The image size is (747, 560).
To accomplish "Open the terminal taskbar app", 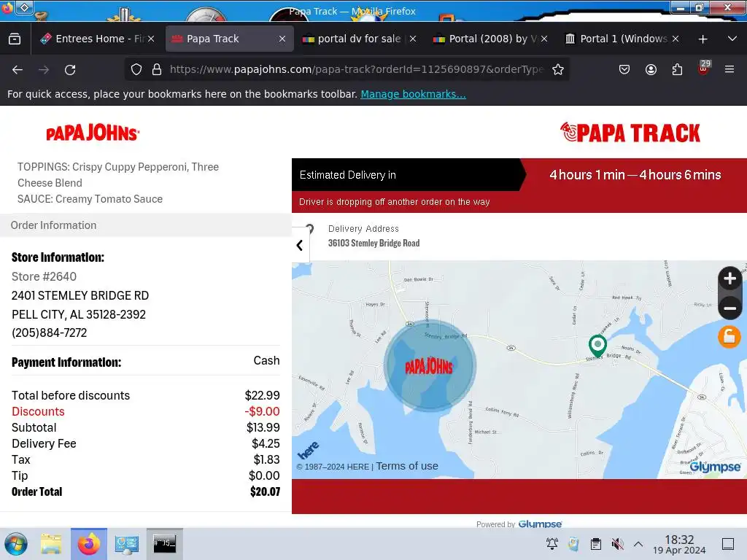I will click(164, 544).
